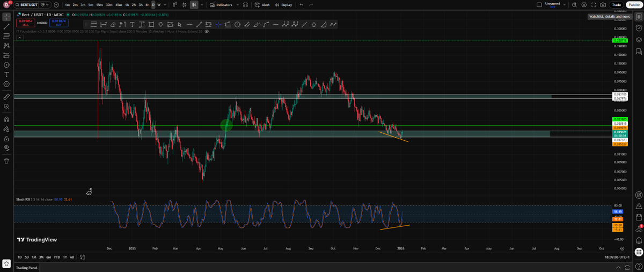644x272 pixels.
Task: Open the Fibonacci tools group
Action: coord(6,36)
